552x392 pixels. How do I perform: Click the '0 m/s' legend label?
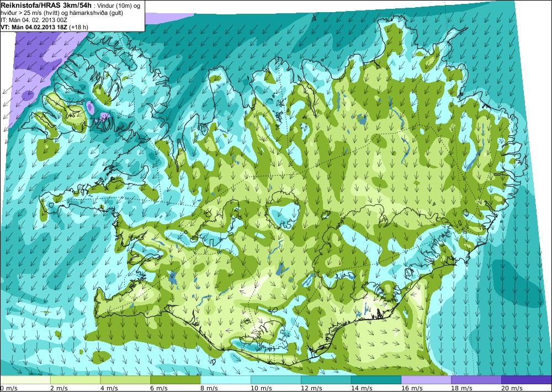tap(8, 388)
